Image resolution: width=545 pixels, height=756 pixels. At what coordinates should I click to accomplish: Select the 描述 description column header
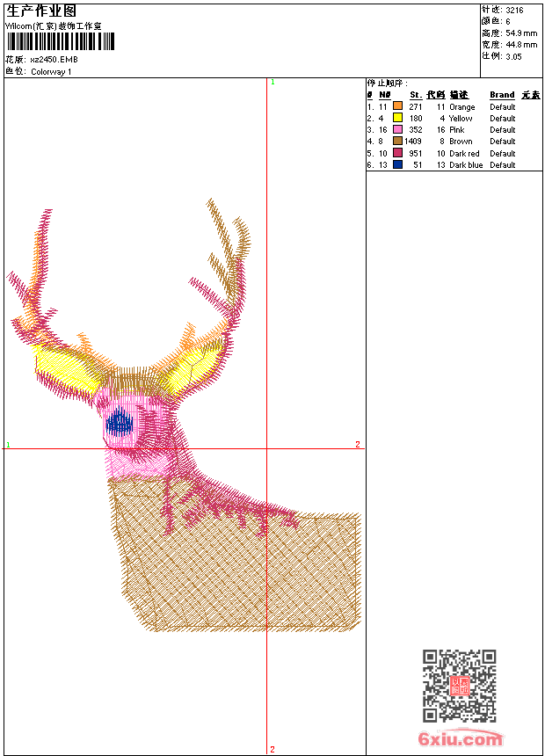pyautogui.click(x=459, y=95)
